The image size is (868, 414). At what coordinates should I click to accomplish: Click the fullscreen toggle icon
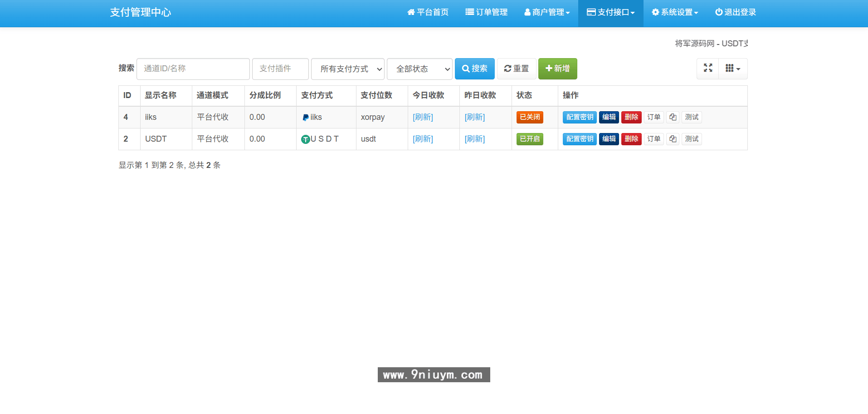pos(707,68)
